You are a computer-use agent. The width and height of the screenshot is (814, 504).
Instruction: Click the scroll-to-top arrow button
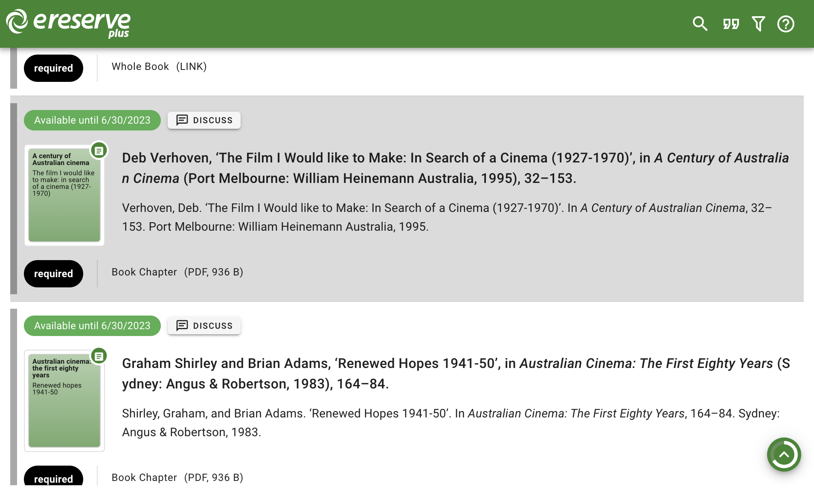[784, 455]
